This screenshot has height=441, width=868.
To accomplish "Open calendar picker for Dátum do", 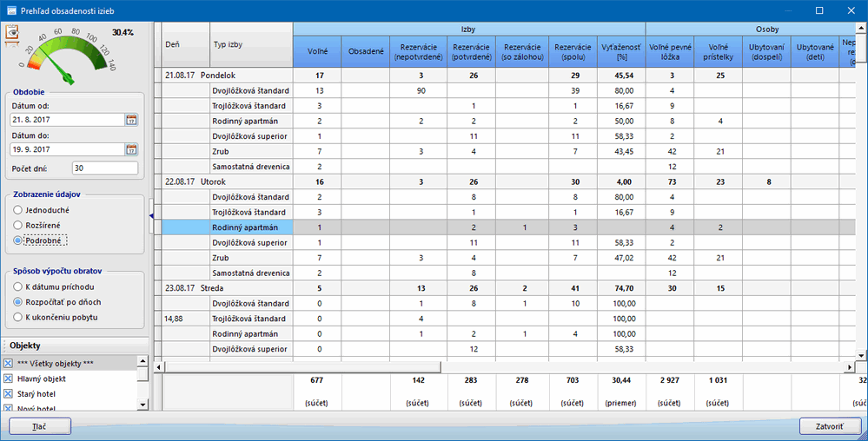I will (131, 149).
